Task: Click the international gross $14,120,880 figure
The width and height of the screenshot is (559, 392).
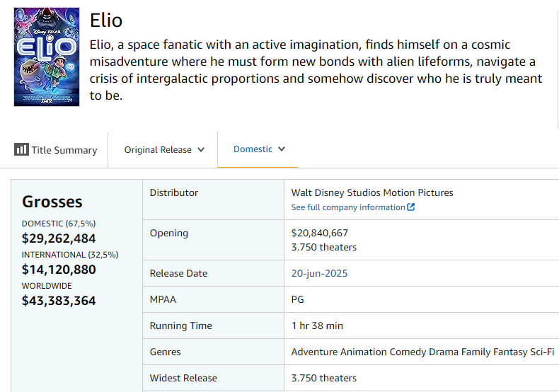Action: (59, 270)
